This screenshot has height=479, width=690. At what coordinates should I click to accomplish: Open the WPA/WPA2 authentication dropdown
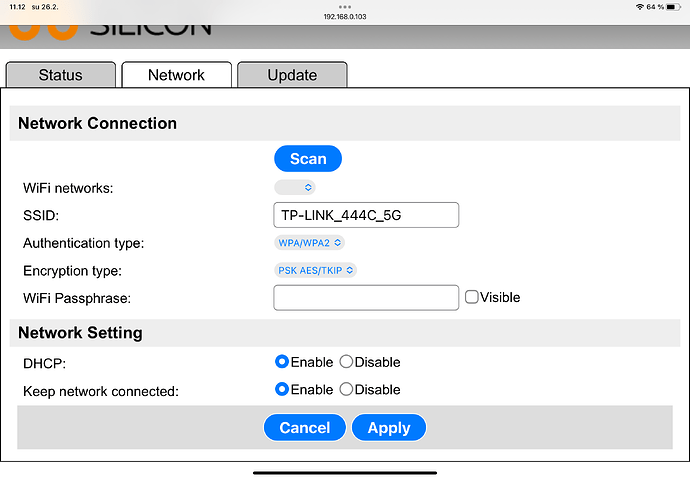[309, 243]
